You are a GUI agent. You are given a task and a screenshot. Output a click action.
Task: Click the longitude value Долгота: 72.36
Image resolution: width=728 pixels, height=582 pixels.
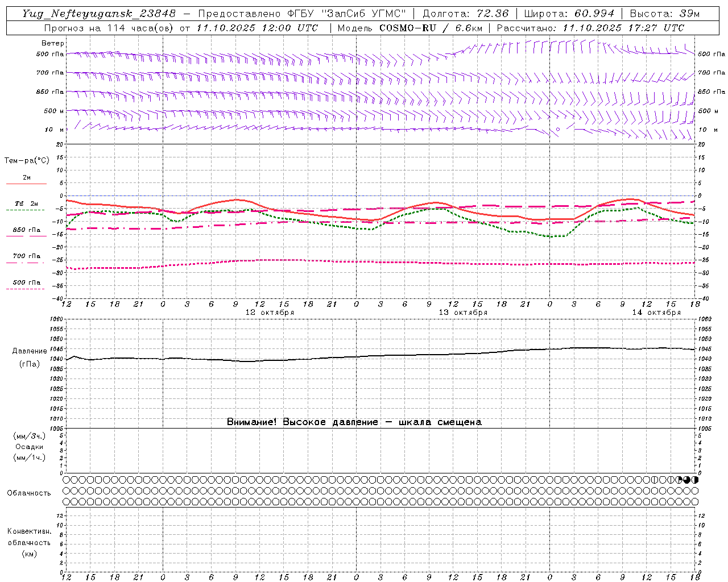point(465,14)
